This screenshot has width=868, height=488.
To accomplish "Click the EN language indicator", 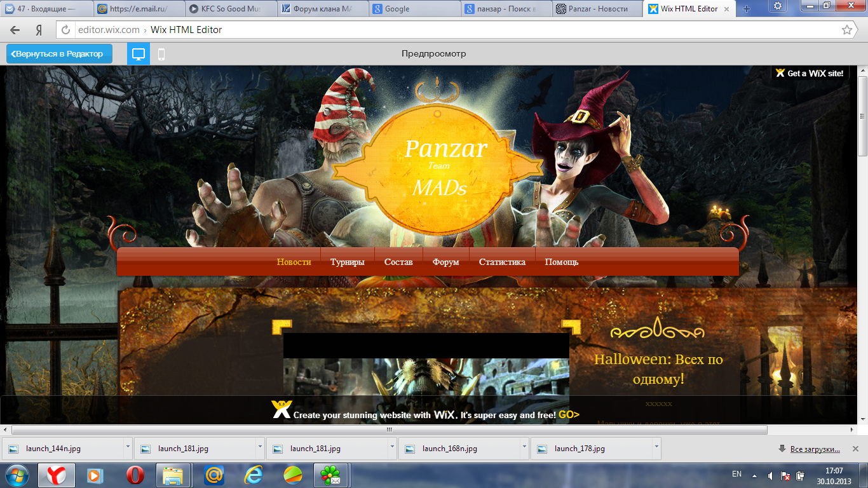I will 736,474.
